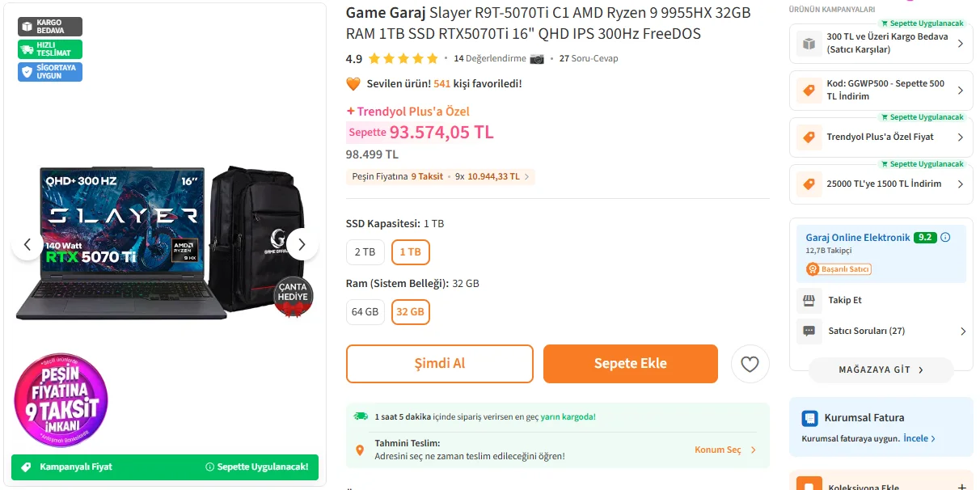This screenshot has height=490, width=980.
Task: Select 2 TB SSD capacity option
Action: tap(365, 252)
